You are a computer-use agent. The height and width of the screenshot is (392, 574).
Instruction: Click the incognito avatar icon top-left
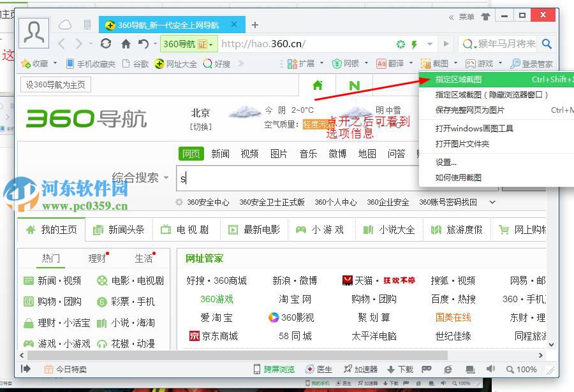point(33,32)
